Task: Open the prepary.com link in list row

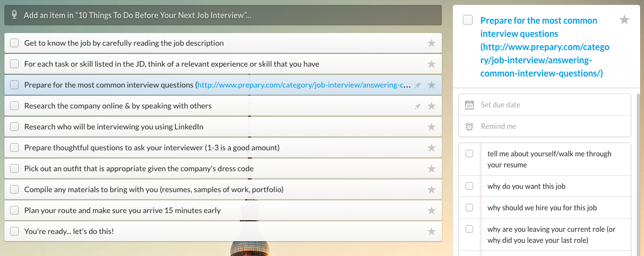Action: (x=304, y=85)
